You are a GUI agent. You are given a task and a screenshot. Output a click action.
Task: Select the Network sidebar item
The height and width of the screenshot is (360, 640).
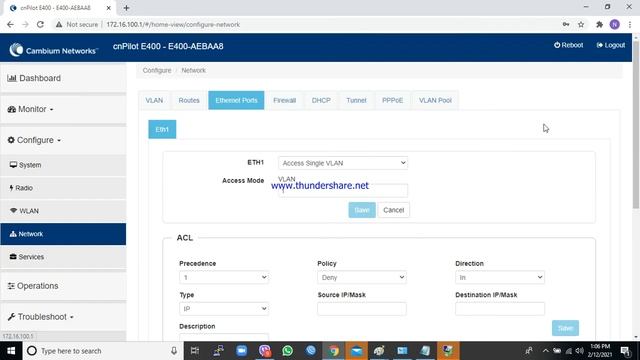[x=63, y=234]
